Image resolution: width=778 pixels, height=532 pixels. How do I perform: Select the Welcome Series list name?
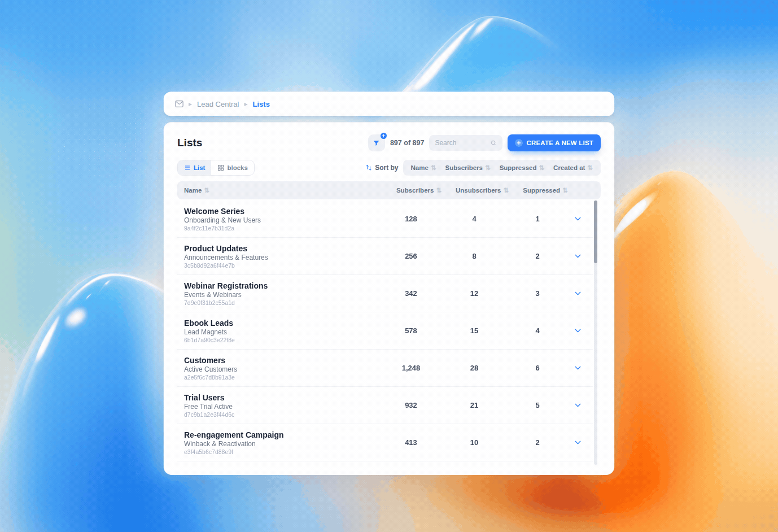[x=214, y=211]
